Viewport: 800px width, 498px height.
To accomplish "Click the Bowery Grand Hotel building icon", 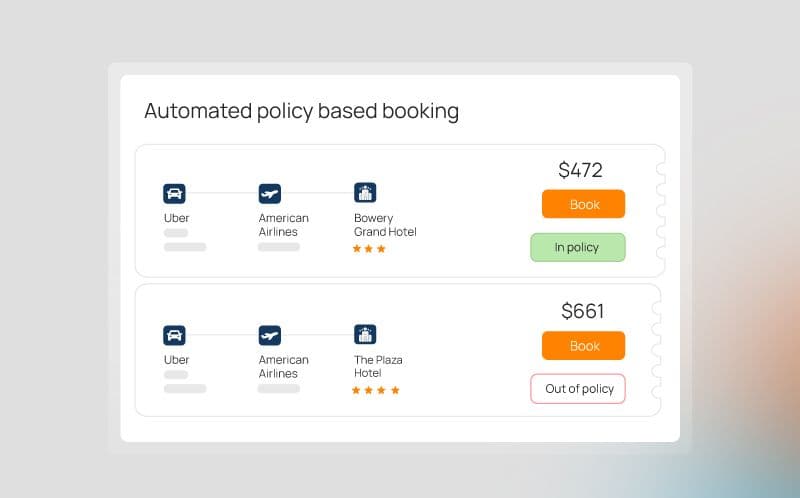I will [365, 193].
